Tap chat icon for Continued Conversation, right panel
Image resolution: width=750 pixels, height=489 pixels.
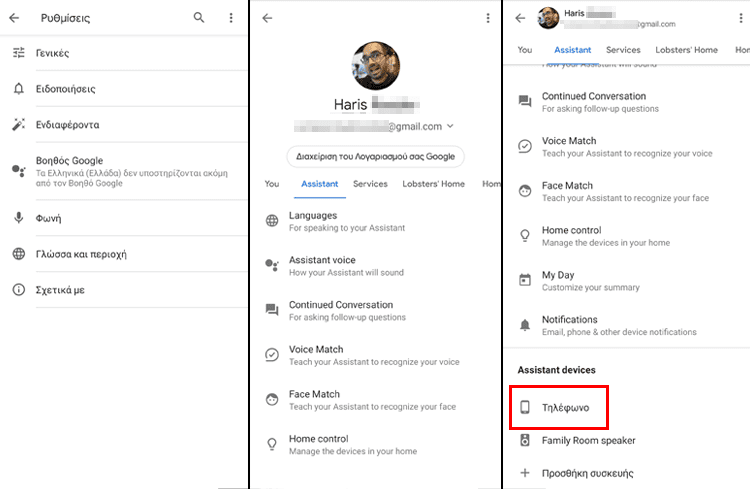525,101
